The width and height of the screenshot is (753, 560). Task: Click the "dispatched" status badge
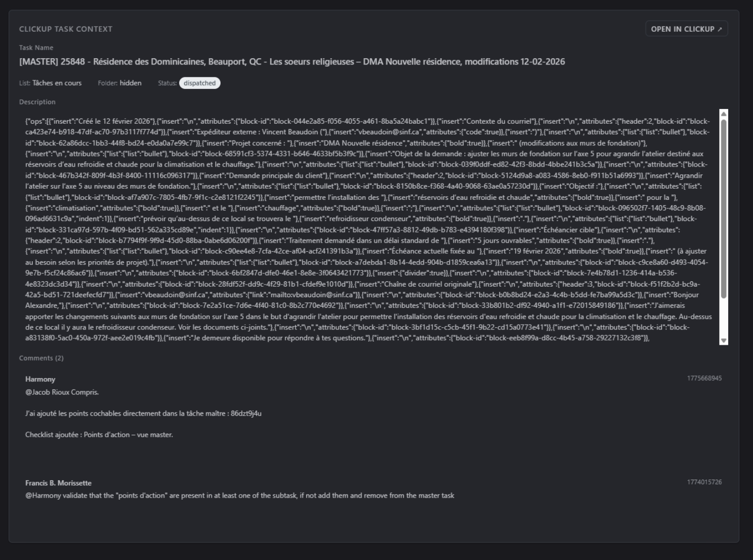[200, 83]
